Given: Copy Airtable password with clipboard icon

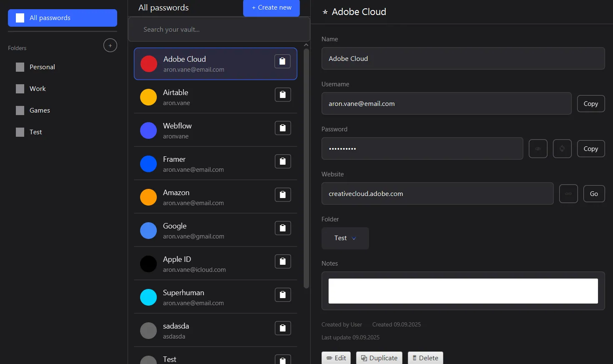Looking at the screenshot, I should point(283,95).
